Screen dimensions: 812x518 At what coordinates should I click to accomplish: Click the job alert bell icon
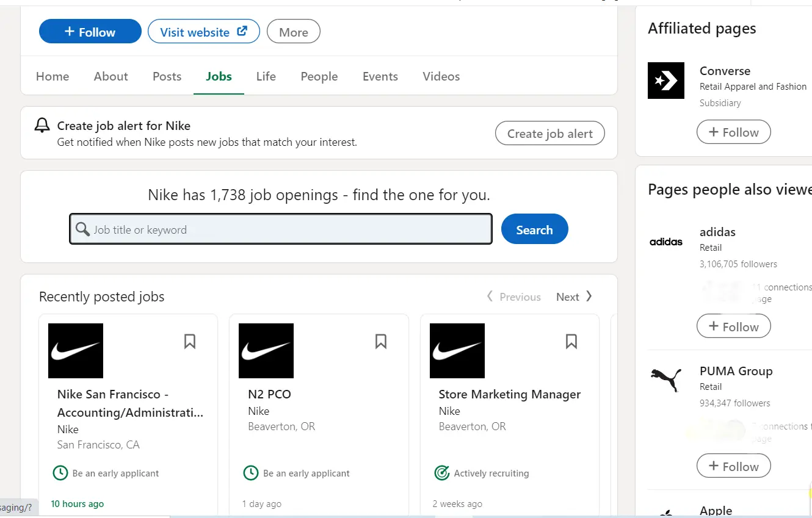(x=42, y=126)
